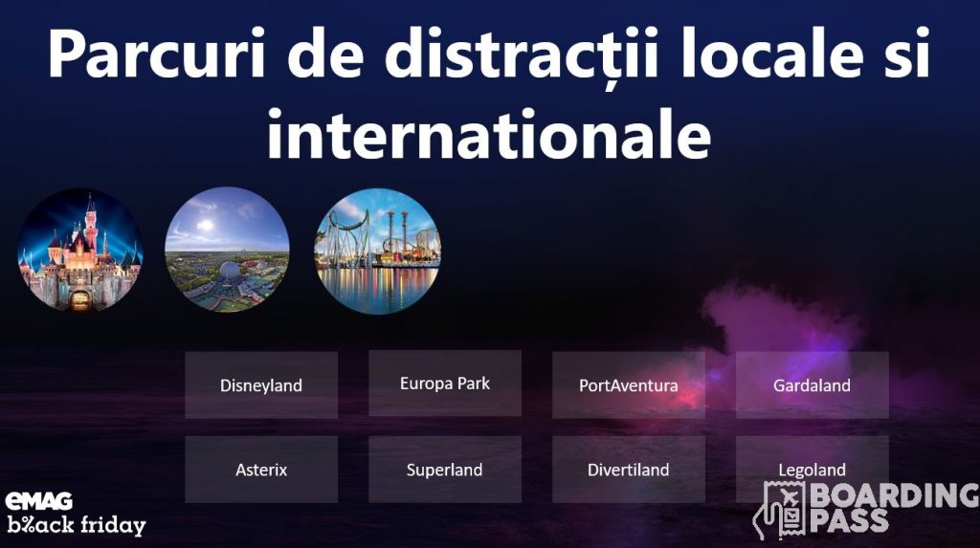Image resolution: width=980 pixels, height=548 pixels.
Task: Click the Divertiland box
Action: (x=629, y=470)
